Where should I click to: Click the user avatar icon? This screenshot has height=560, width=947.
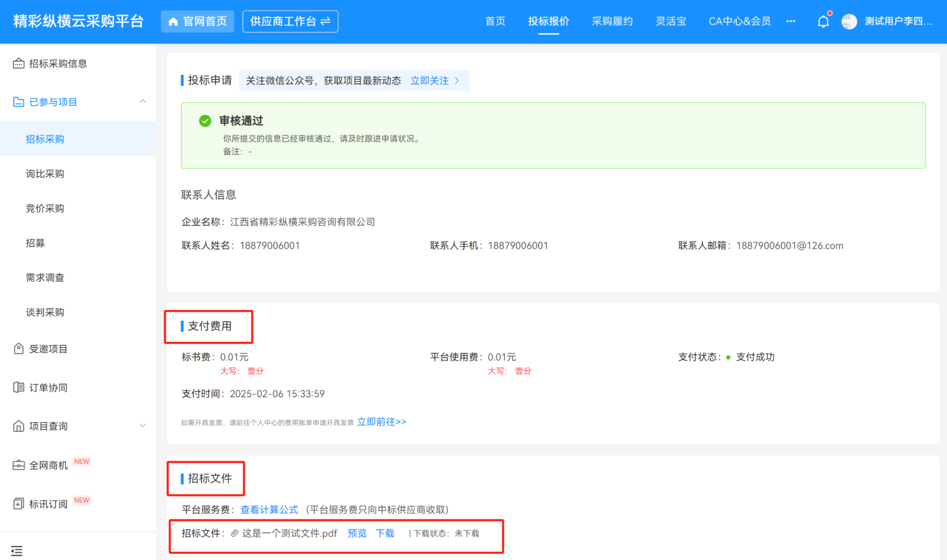click(x=849, y=21)
